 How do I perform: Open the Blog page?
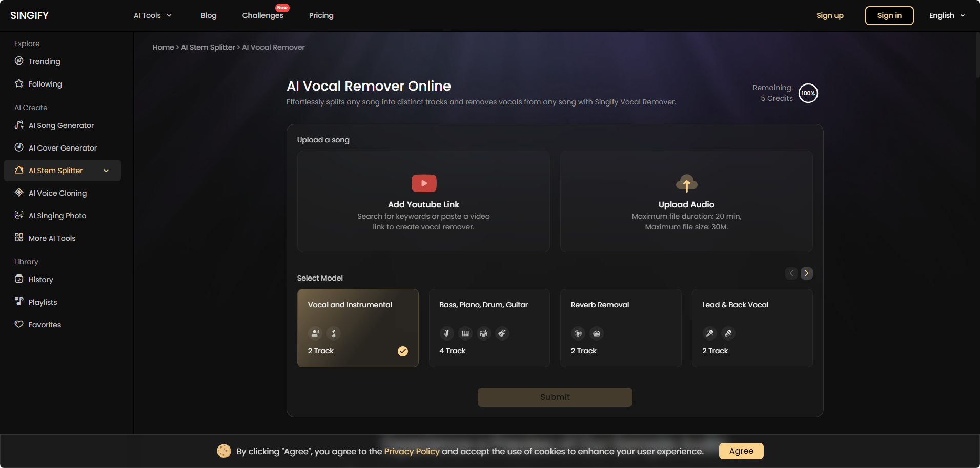coord(209,15)
